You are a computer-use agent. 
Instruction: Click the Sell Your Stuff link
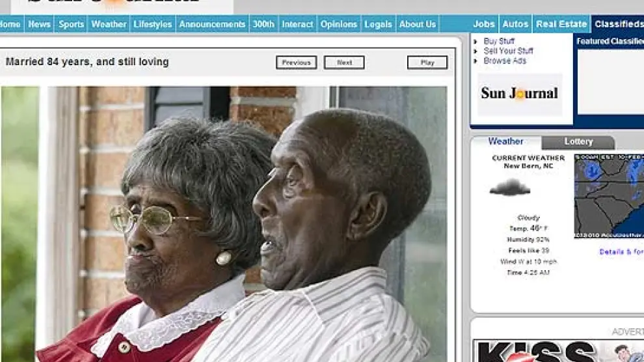click(508, 51)
